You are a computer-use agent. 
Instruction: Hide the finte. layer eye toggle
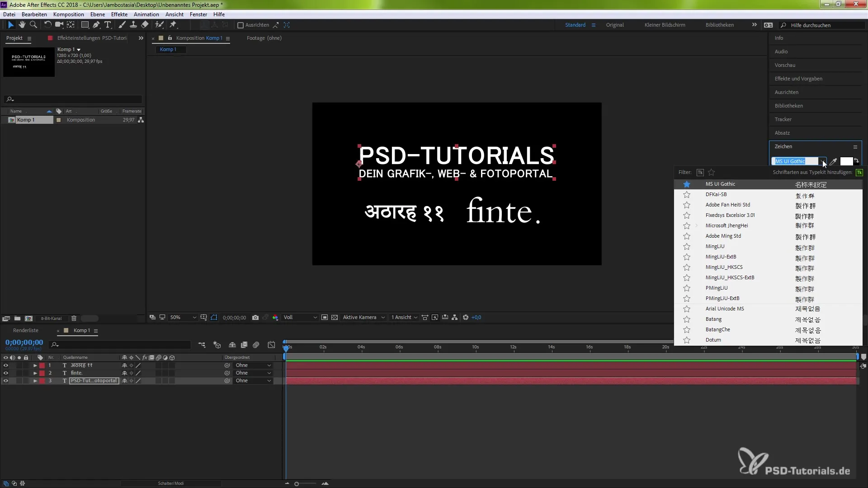tap(6, 373)
